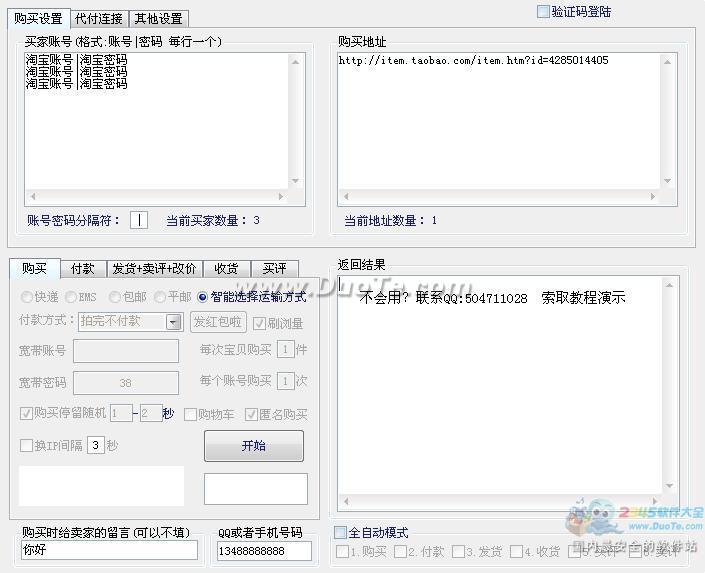This screenshot has width=705, height=573.
Task: Select 智能选择运输方式 radio button
Action: tap(203, 297)
